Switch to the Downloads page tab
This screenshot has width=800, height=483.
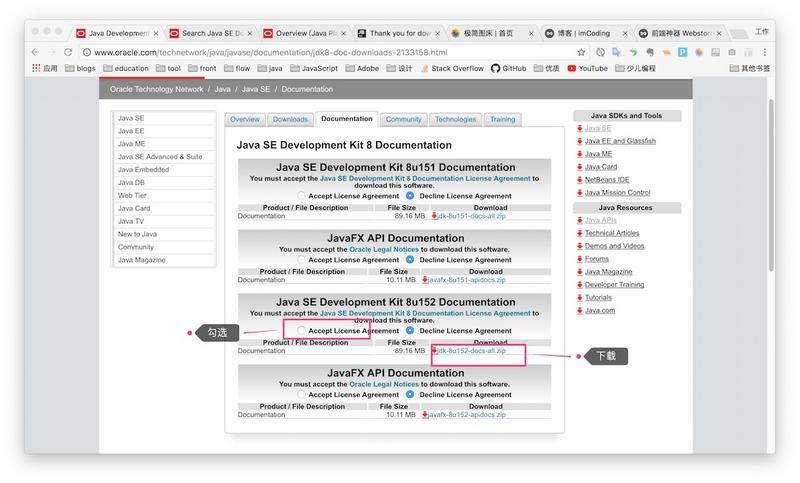click(290, 119)
